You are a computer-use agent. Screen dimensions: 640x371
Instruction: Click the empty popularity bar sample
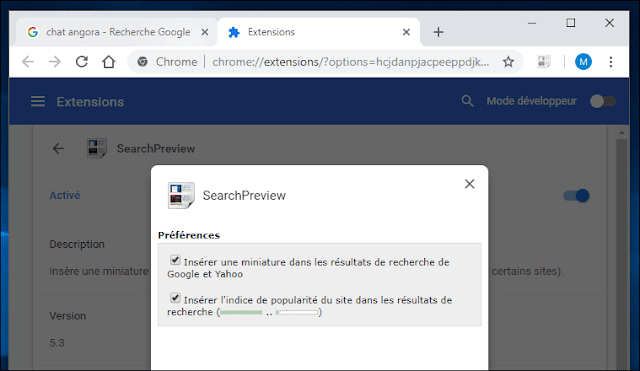click(297, 313)
